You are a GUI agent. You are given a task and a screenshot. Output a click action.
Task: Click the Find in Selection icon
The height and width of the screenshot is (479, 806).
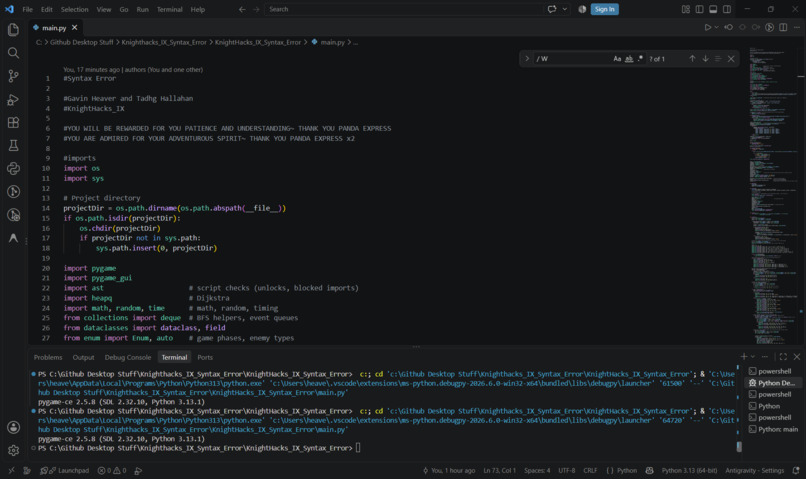click(x=718, y=59)
